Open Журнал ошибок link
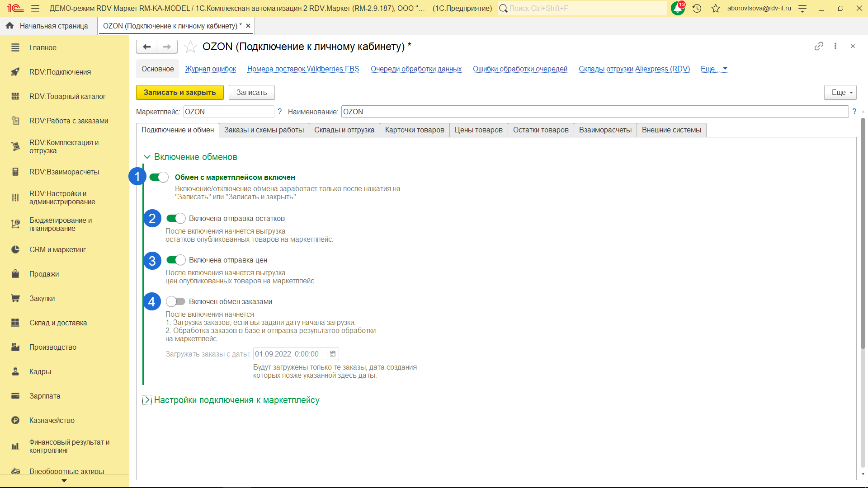This screenshot has height=488, width=868. pyautogui.click(x=210, y=69)
